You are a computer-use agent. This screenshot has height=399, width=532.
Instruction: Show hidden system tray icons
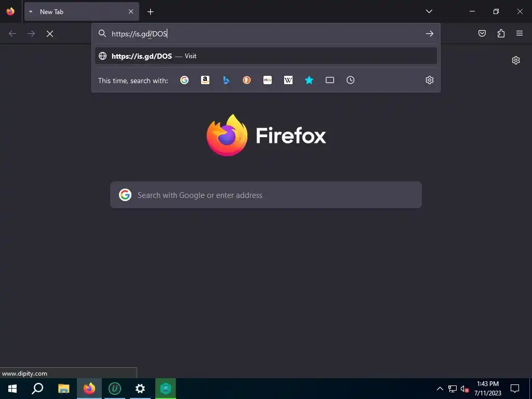coord(440,389)
